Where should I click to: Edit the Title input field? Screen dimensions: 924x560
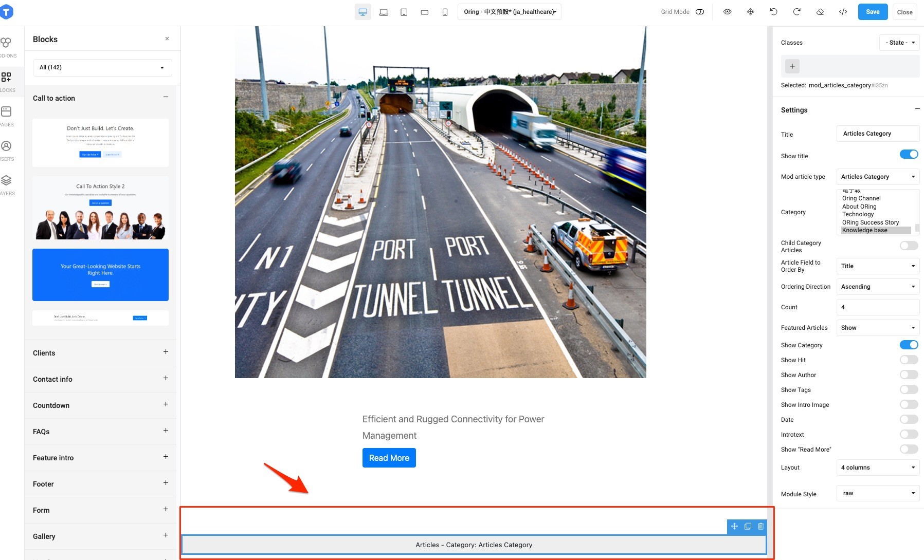pos(878,134)
